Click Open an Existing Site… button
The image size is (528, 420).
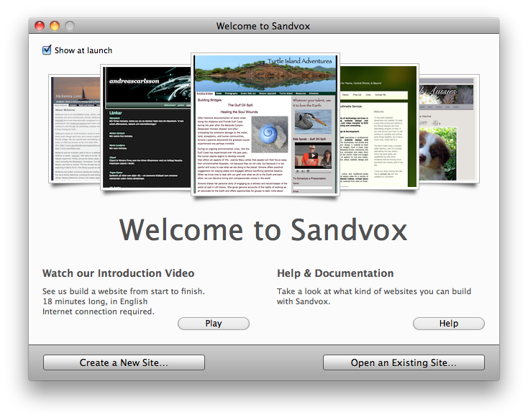pos(404,362)
